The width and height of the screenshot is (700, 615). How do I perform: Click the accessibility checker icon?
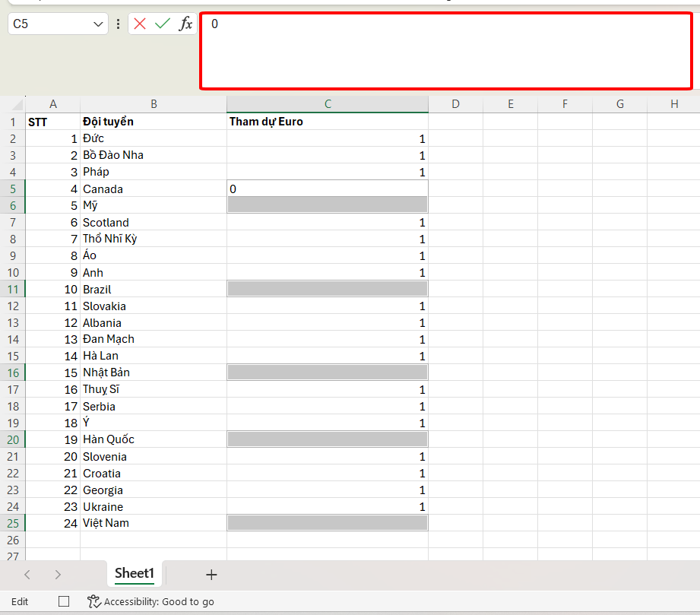pyautogui.click(x=93, y=601)
